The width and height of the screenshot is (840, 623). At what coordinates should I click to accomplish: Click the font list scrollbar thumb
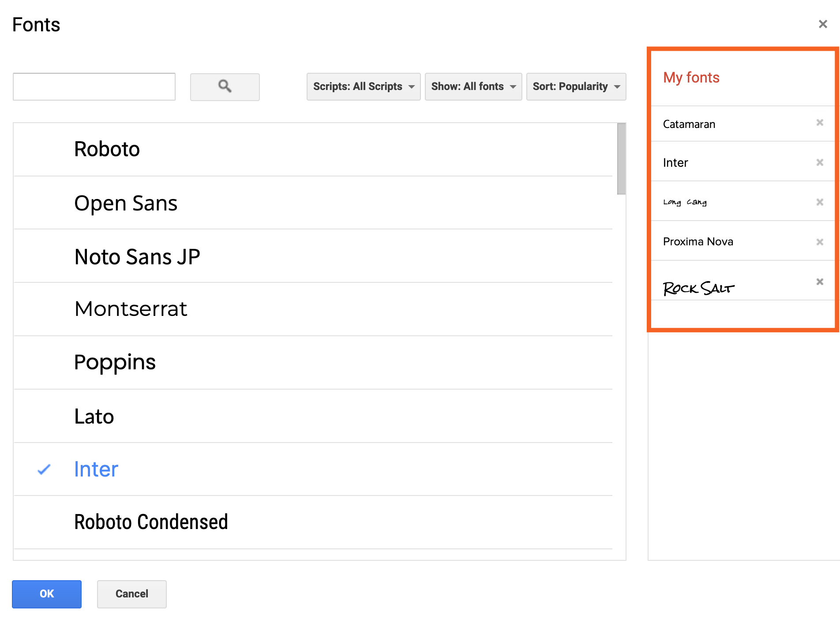point(621,159)
